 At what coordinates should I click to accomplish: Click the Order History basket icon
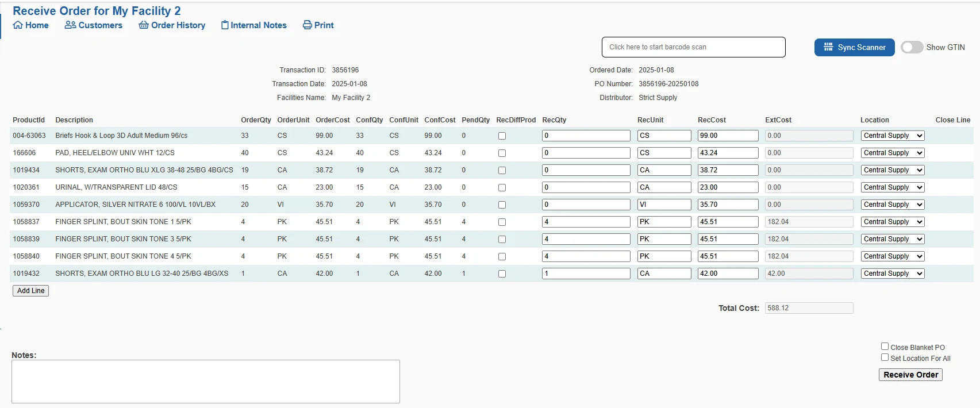144,25
